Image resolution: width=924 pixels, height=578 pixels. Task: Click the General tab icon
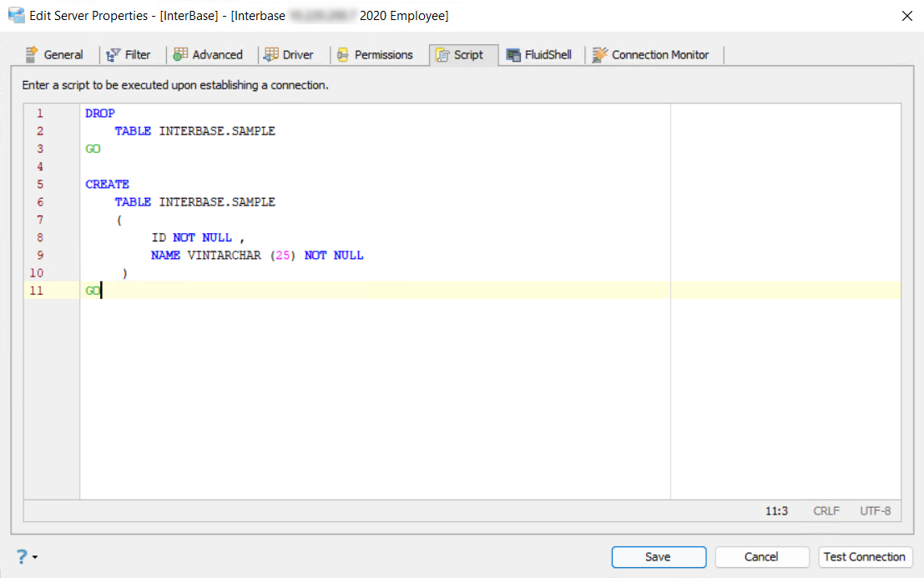coord(32,55)
